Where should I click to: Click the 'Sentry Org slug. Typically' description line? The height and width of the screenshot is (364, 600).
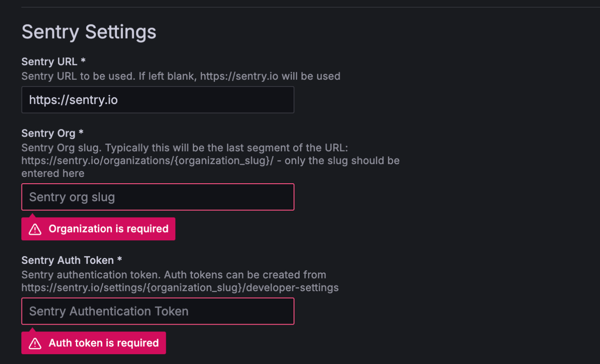(185, 148)
